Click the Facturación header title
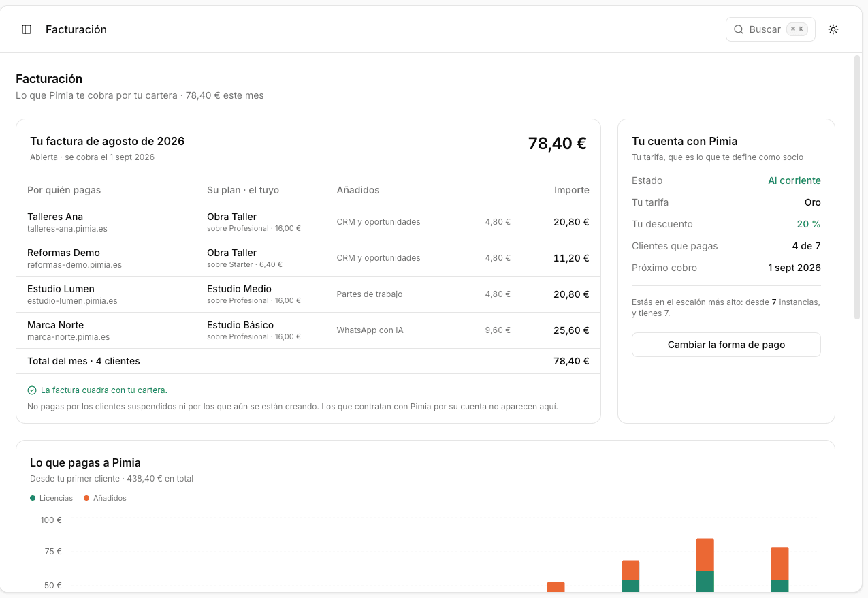868x598 pixels. (76, 29)
